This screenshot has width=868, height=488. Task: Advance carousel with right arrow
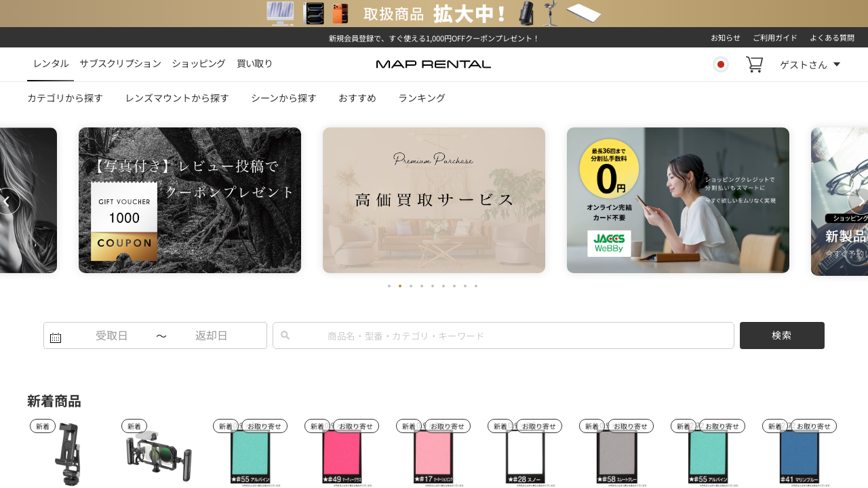pos(859,201)
